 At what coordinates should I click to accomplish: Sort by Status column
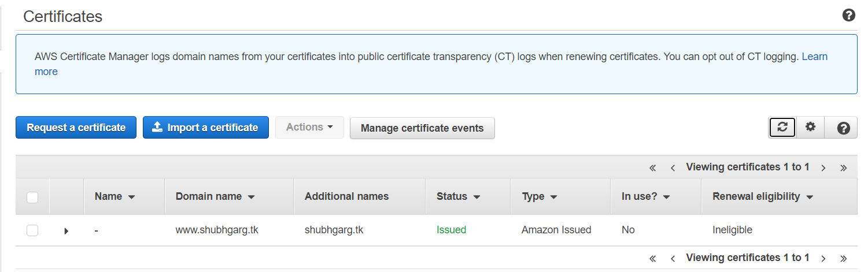(459, 196)
